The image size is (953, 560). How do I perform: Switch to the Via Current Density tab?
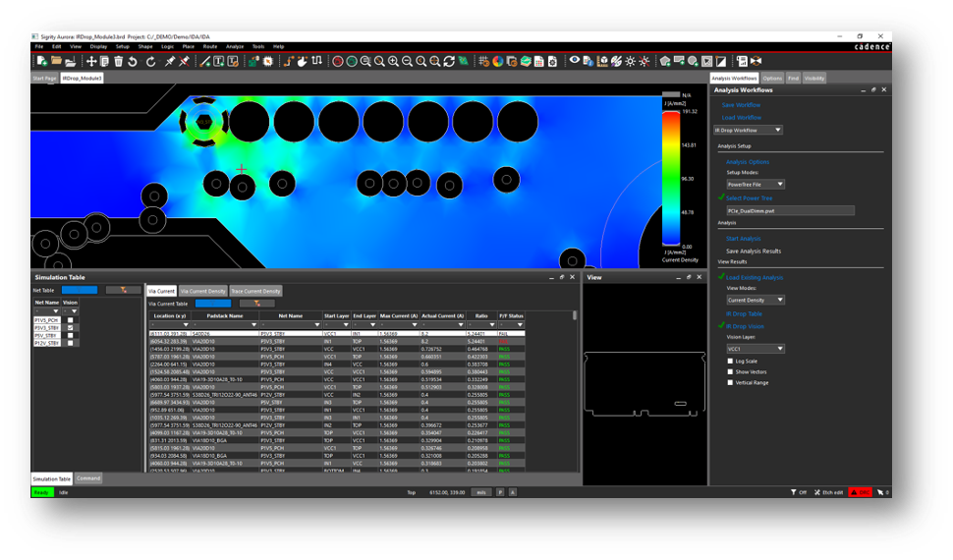click(x=203, y=291)
